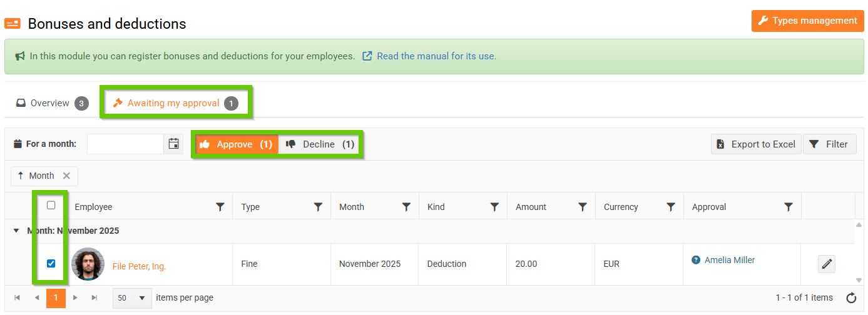
Task: Select the Awaiting my approval tab
Action: pyautogui.click(x=175, y=103)
